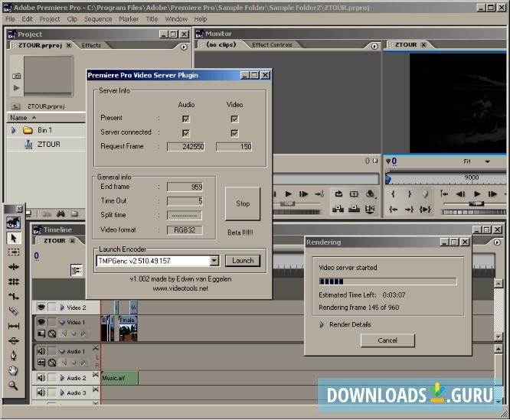Select the Rolling Edit tool
This screenshot has width=510, height=420.
pyautogui.click(x=13, y=282)
